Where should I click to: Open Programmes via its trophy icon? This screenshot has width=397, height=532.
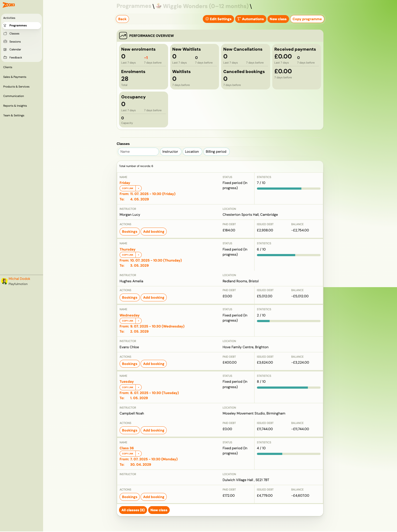pyautogui.click(x=5, y=26)
